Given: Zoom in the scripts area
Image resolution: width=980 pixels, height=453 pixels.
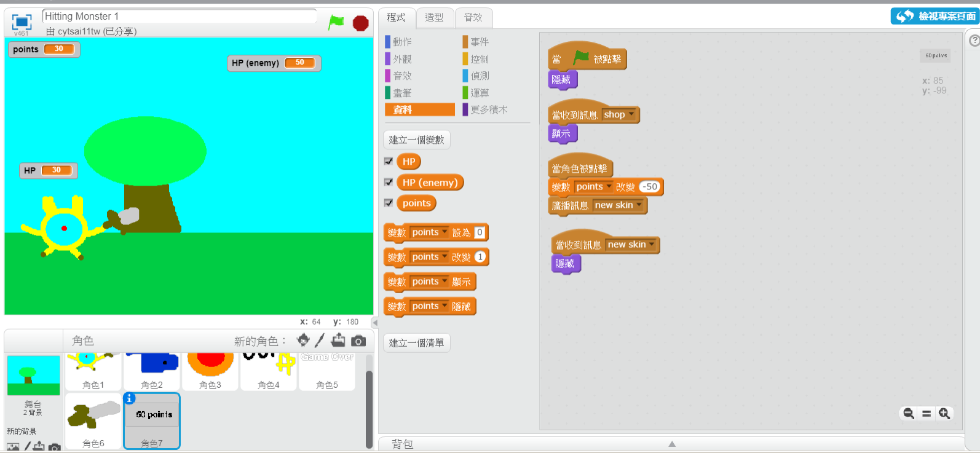Looking at the screenshot, I should point(944,414).
